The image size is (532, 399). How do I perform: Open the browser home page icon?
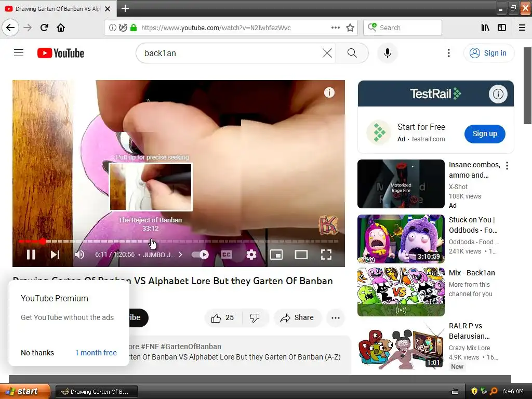(61, 28)
